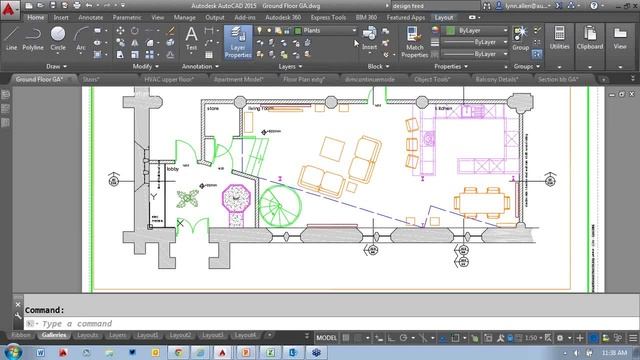640x360 pixels.
Task: Click the Help question mark button
Action: click(594, 6)
